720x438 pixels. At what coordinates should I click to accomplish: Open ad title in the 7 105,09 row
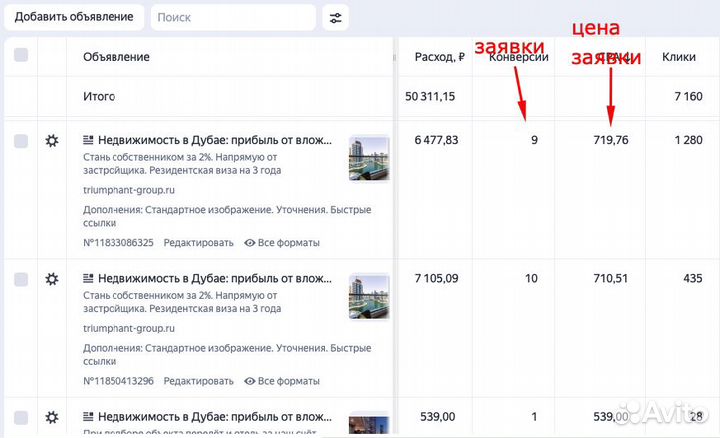[x=215, y=278]
